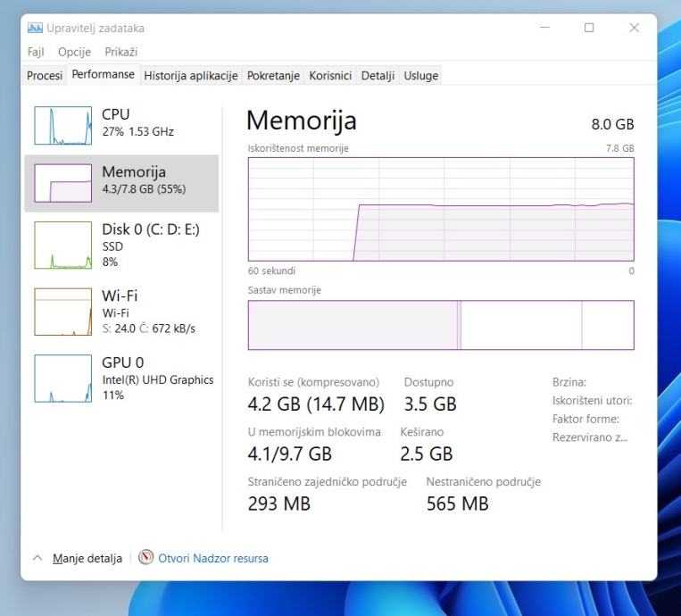The image size is (681, 616).
Task: Open the Fajl menu
Action: tap(36, 52)
